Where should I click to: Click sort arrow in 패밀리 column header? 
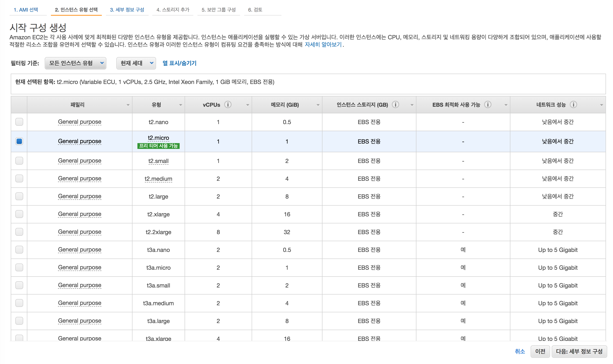click(x=128, y=105)
